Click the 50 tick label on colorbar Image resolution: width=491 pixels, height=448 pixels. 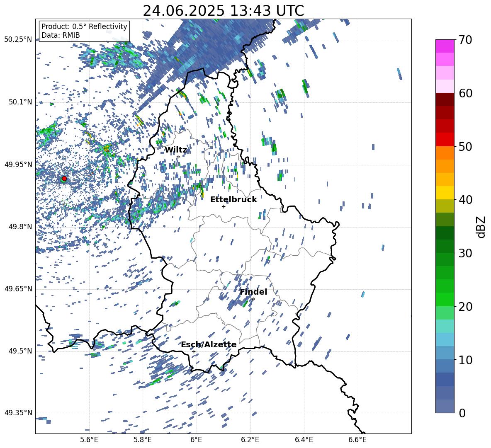tap(465, 146)
